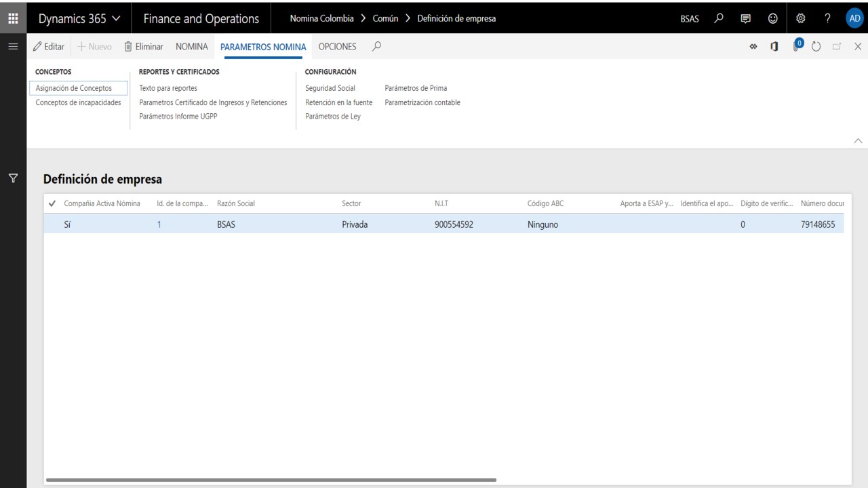Open Común breadcrumb link
Image resolution: width=868 pixels, height=488 pixels.
click(x=385, y=18)
